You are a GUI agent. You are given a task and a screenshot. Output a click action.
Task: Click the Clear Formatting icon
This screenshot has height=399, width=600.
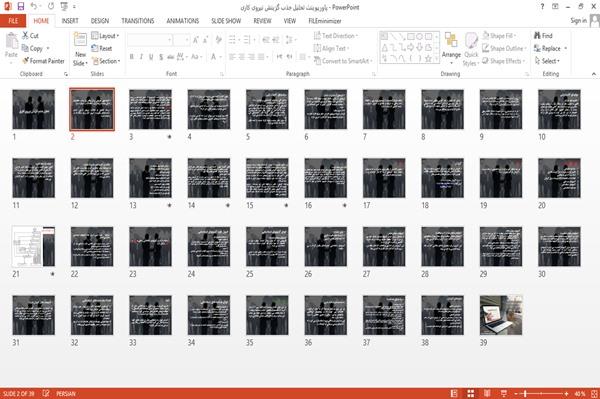219,40
